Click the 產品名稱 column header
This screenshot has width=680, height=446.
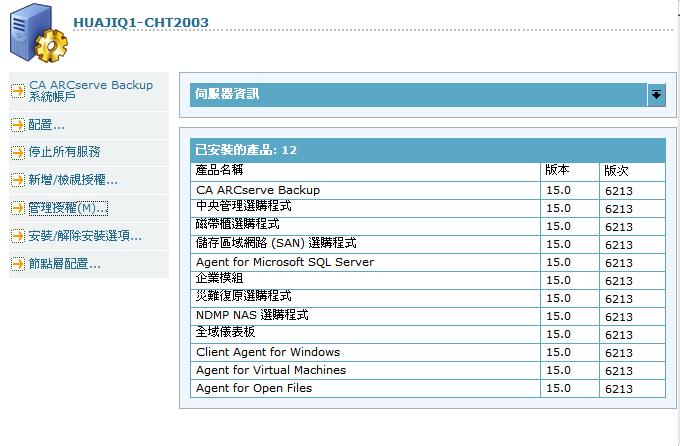point(365,172)
